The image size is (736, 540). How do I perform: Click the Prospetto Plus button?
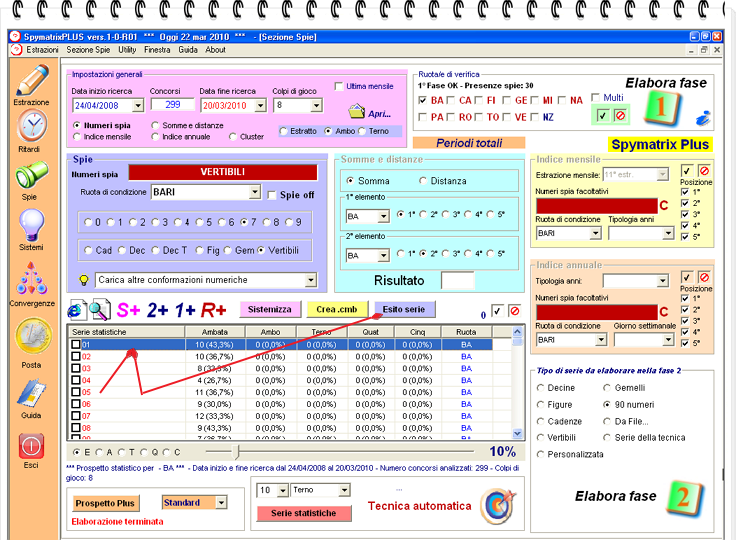pyautogui.click(x=105, y=503)
